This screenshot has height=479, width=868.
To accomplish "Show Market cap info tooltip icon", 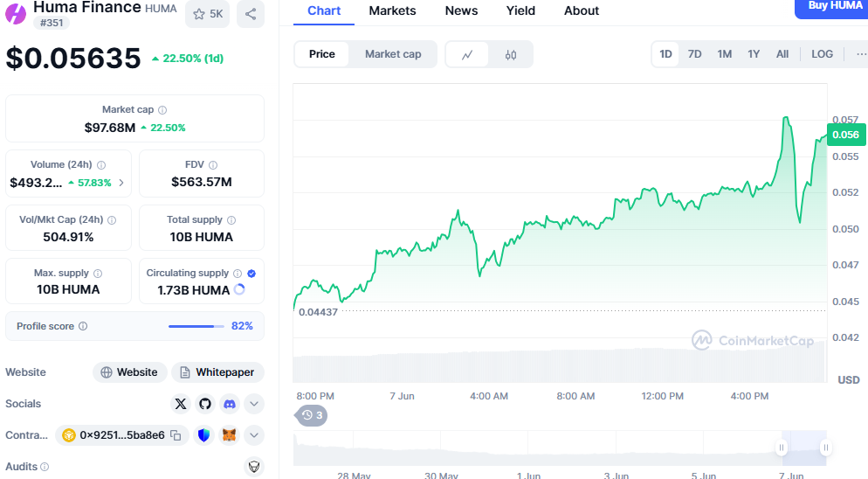I will click(162, 110).
